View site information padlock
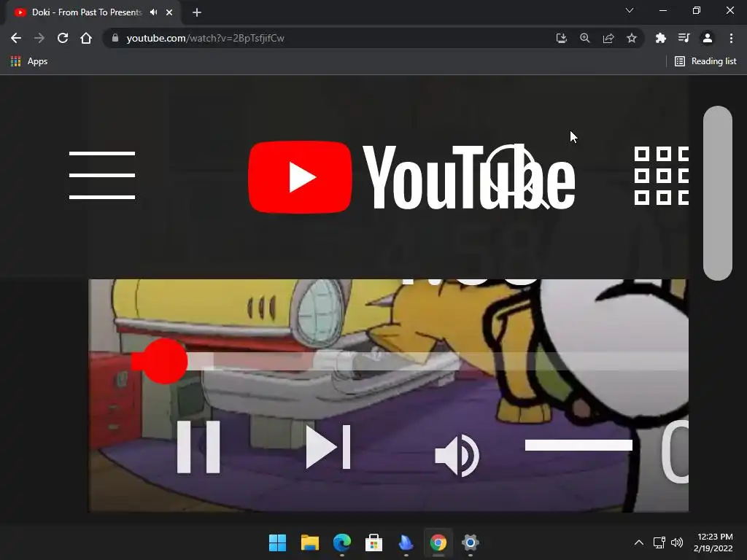Image resolution: width=747 pixels, height=560 pixels. click(115, 38)
